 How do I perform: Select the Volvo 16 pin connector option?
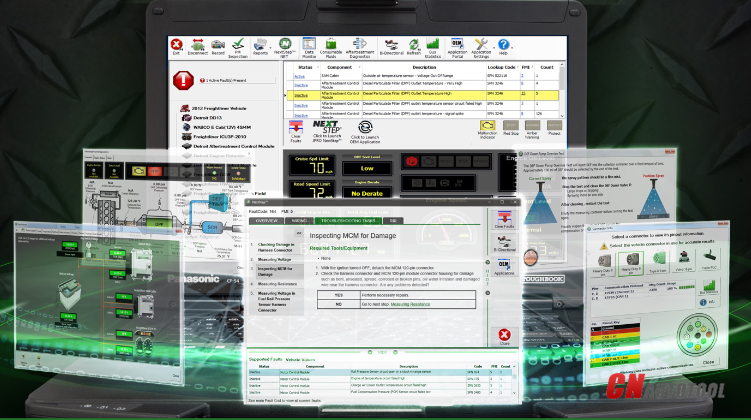click(684, 261)
